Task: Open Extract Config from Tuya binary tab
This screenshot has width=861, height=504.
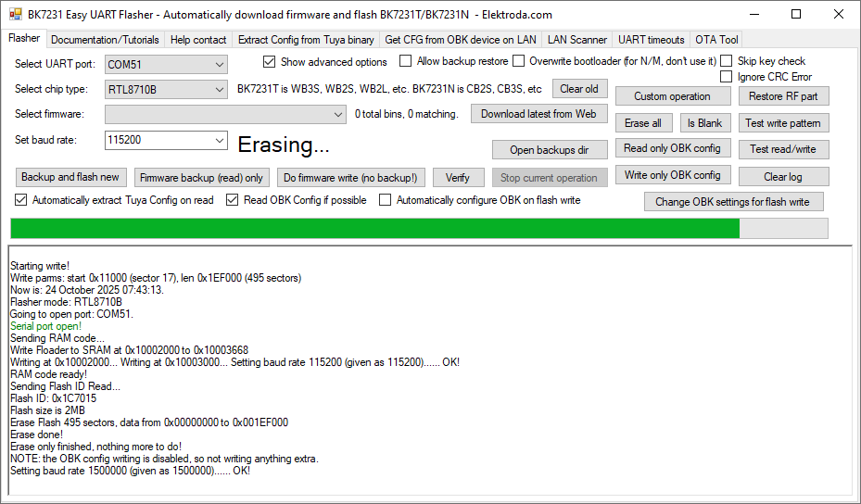Action: click(306, 40)
